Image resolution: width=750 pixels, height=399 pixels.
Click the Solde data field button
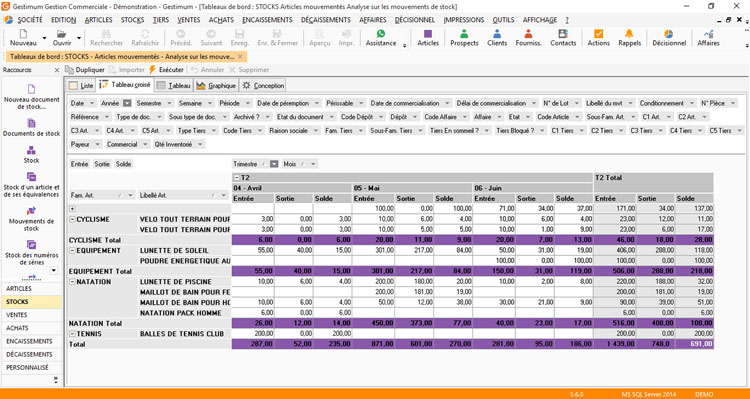123,164
